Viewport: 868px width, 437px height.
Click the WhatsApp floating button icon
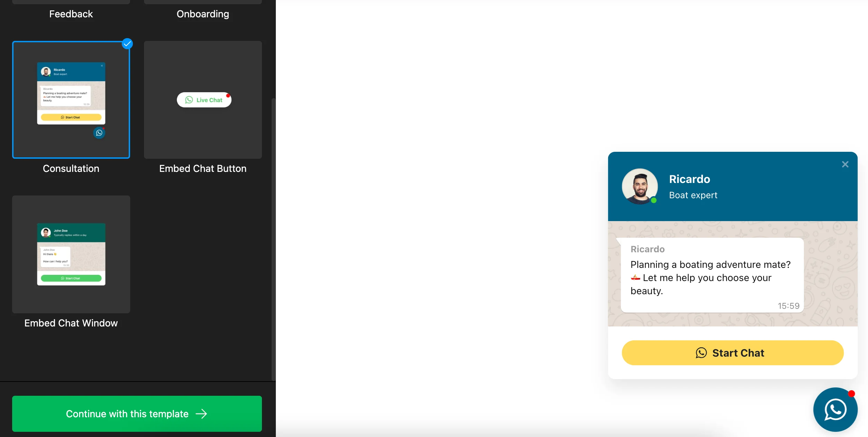click(834, 409)
